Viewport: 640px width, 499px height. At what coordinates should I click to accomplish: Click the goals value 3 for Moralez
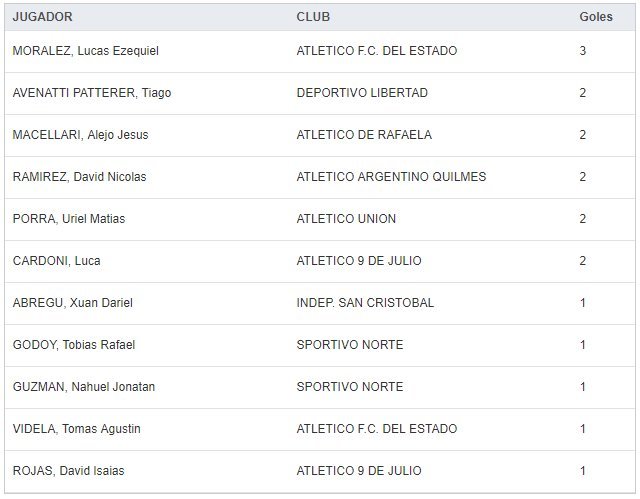pyautogui.click(x=583, y=51)
